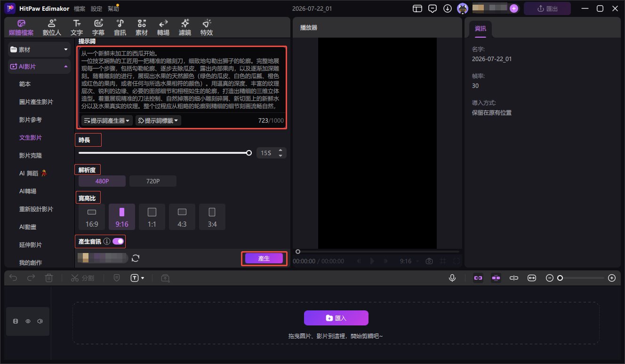This screenshot has width=625, height=364.
Task: Fit timeline to window icon
Action: 532,278
